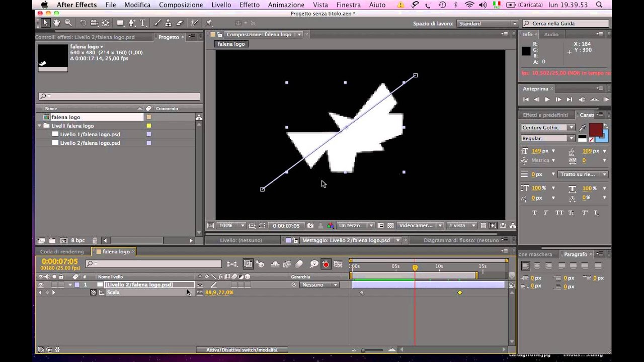Select the Pen tool
644x362 pixels.
(x=132, y=23)
